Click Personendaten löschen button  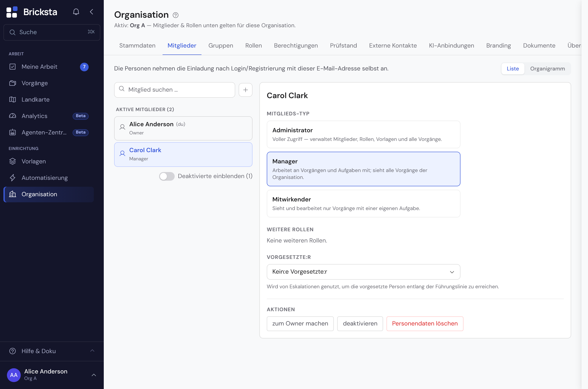(425, 324)
